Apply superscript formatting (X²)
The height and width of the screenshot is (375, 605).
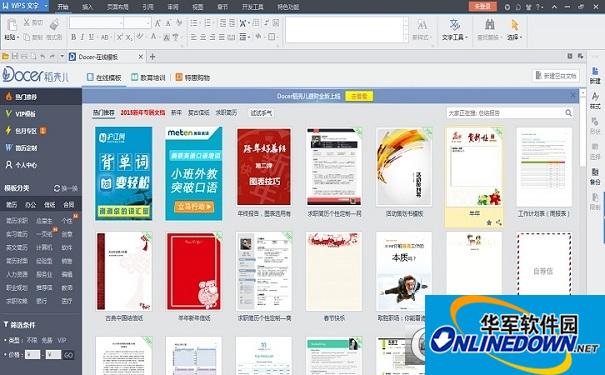[120, 37]
